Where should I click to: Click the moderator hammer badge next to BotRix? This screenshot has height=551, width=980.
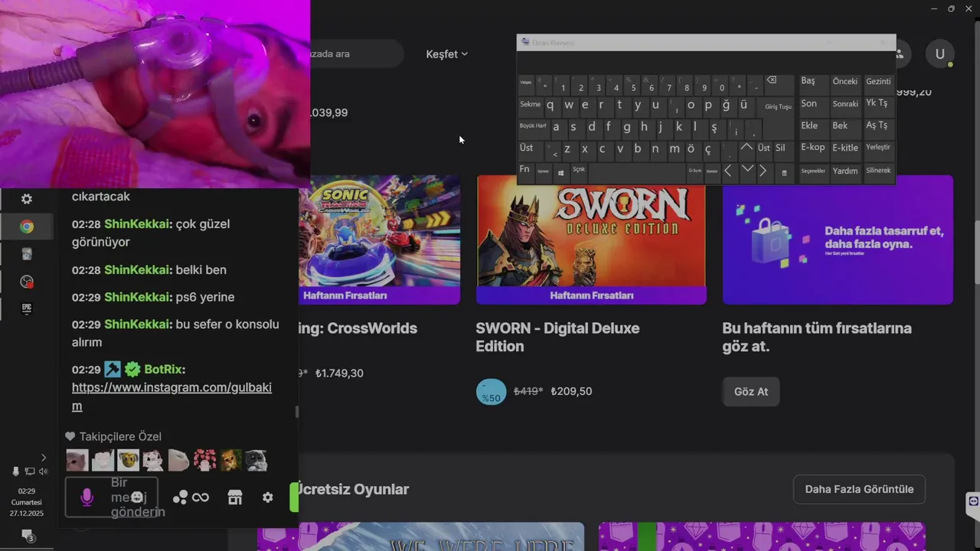113,370
